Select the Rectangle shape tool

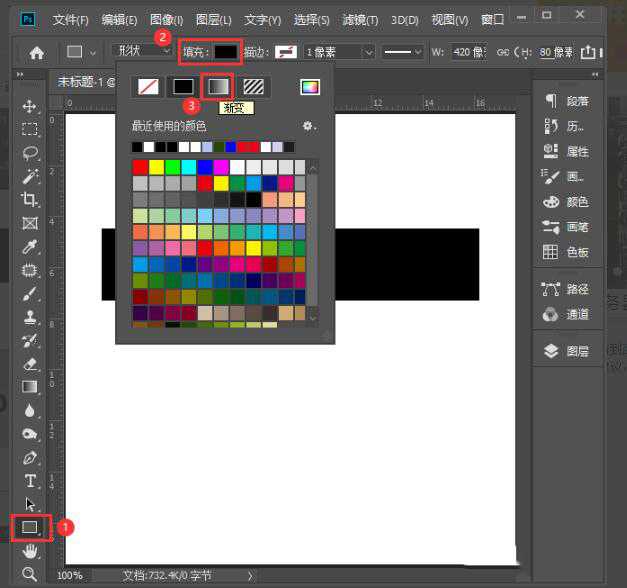pyautogui.click(x=30, y=526)
